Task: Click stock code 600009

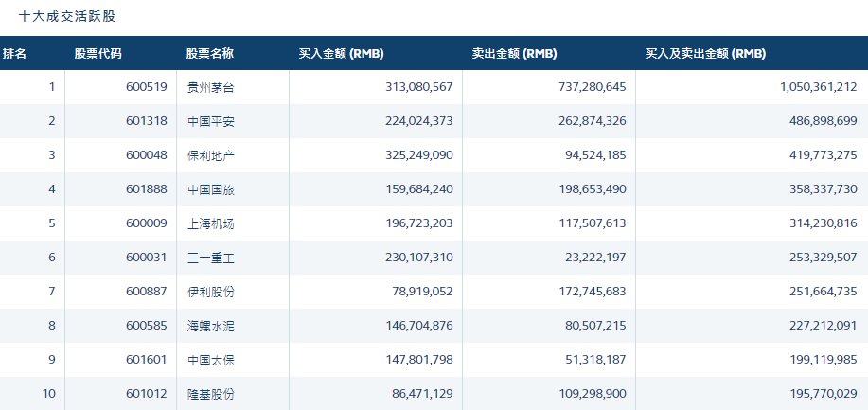Action: tap(146, 223)
